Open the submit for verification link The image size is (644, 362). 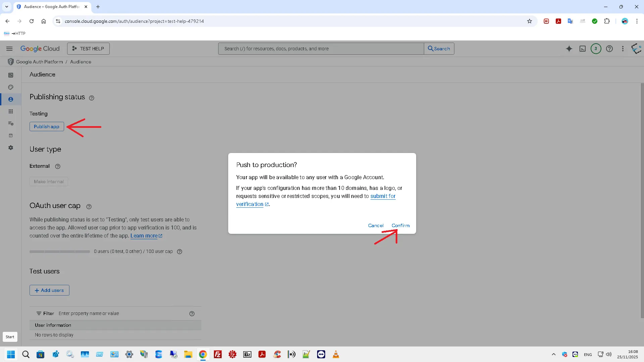point(383,196)
